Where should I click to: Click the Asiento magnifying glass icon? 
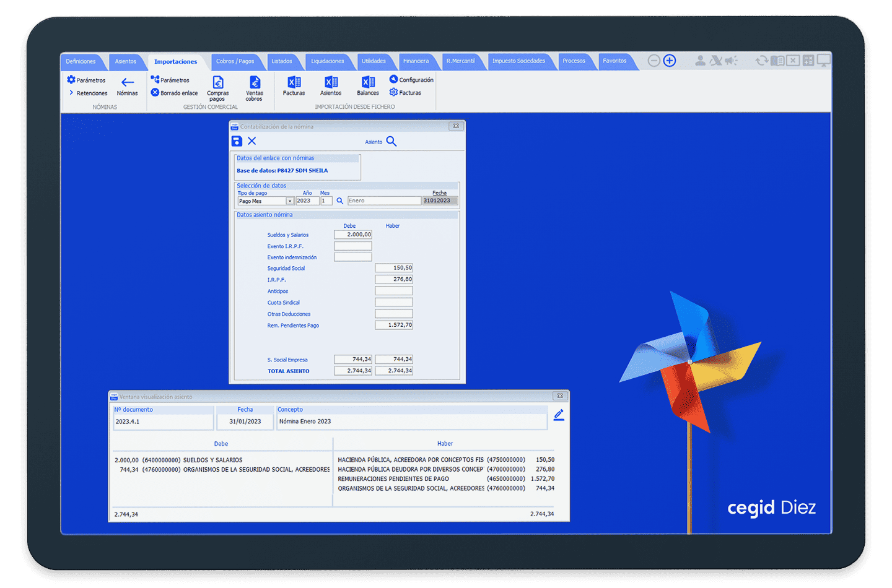[x=391, y=141]
